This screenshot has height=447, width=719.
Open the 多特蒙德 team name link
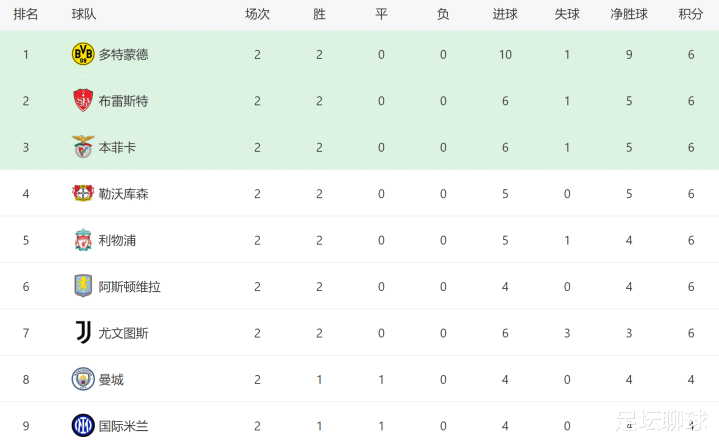[123, 54]
